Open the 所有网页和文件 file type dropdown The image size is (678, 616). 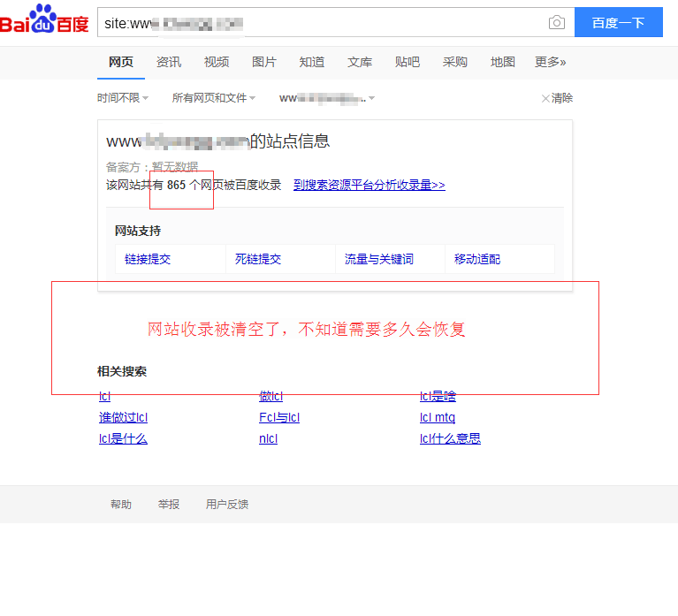[214, 98]
